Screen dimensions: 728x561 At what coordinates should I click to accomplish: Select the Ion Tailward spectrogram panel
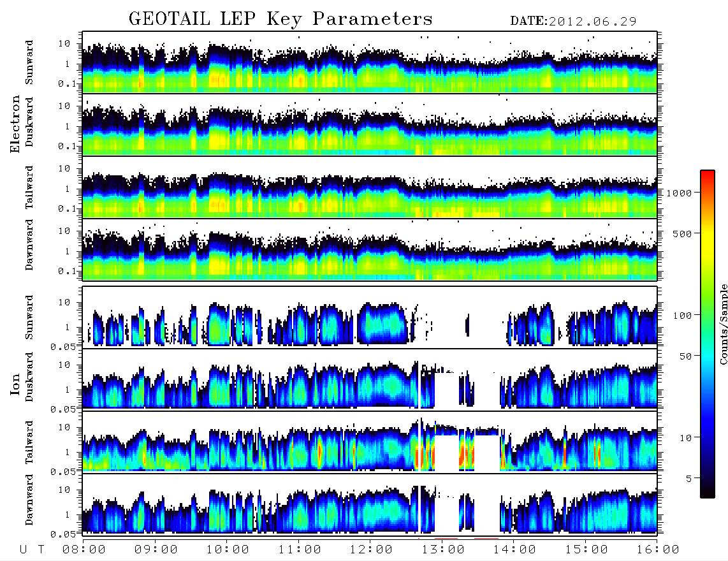[370, 442]
